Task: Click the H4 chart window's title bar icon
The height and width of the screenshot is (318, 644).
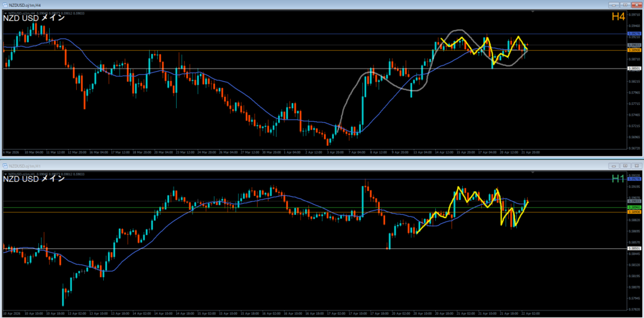Action: [6, 4]
